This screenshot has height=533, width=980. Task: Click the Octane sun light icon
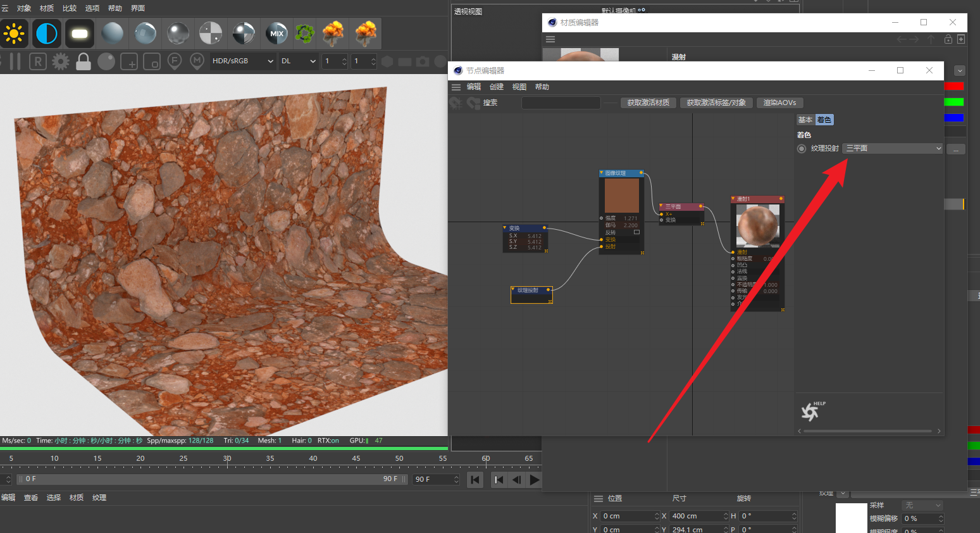tap(14, 34)
